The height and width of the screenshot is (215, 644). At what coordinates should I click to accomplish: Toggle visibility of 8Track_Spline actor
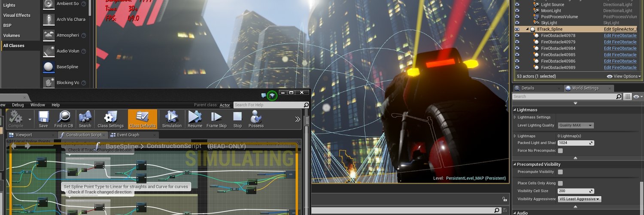coord(517,29)
